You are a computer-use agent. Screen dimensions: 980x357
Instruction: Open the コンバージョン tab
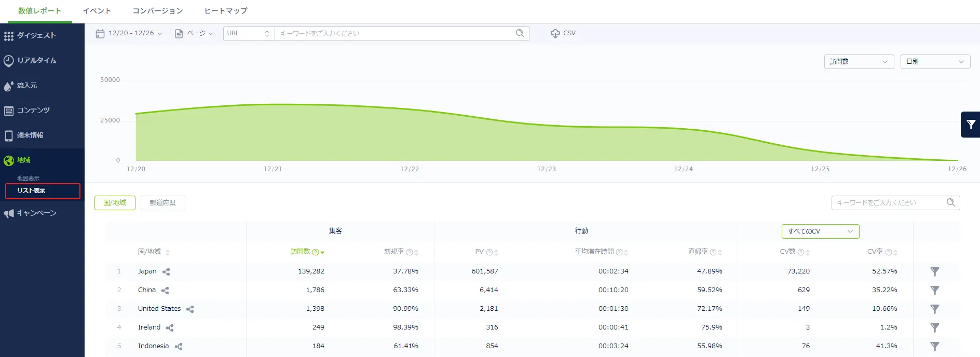(157, 11)
